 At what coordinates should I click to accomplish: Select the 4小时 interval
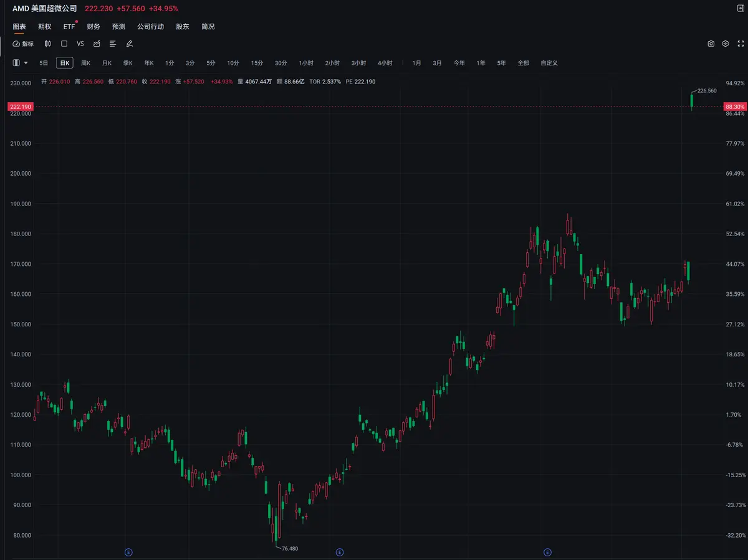click(385, 63)
